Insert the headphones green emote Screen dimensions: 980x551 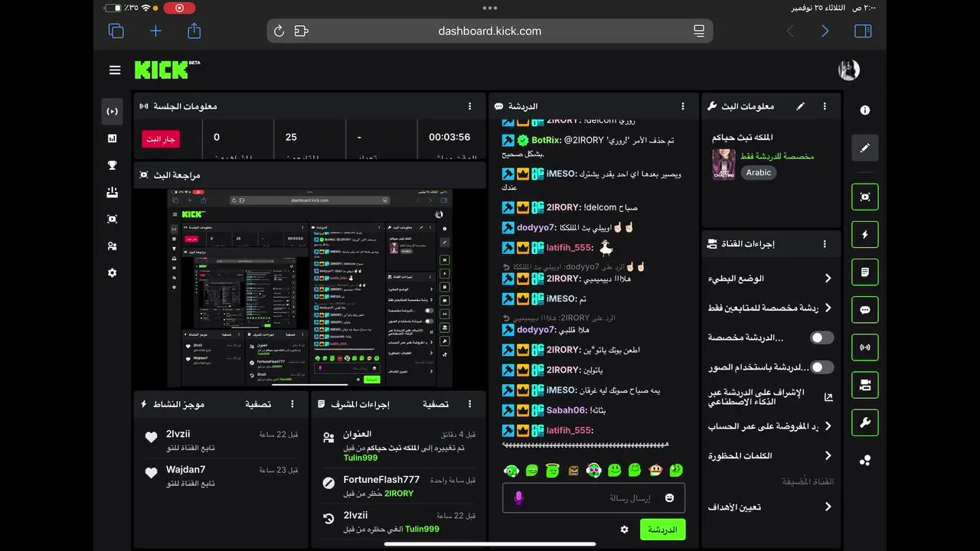pyautogui.click(x=511, y=471)
